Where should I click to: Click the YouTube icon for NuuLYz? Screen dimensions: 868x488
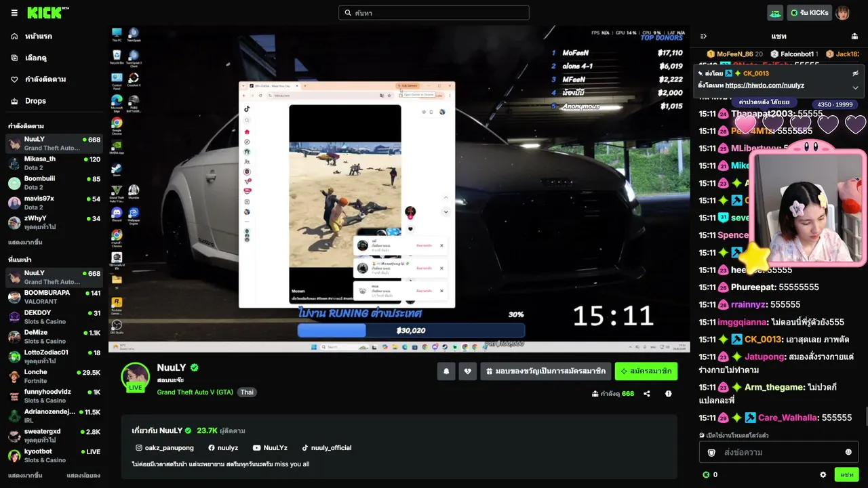256,448
